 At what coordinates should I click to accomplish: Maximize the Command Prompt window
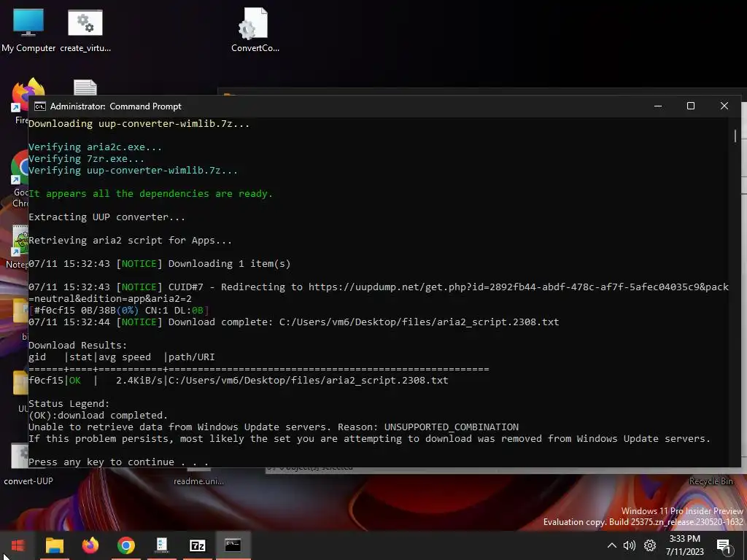pos(691,106)
